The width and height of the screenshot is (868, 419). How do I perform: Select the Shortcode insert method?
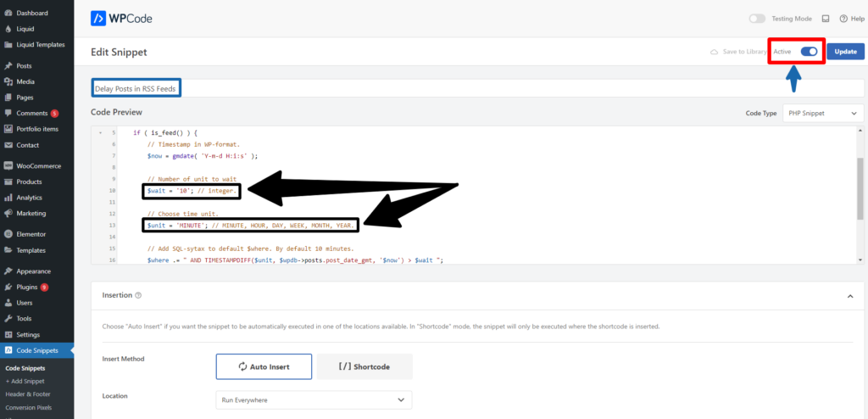pyautogui.click(x=364, y=366)
